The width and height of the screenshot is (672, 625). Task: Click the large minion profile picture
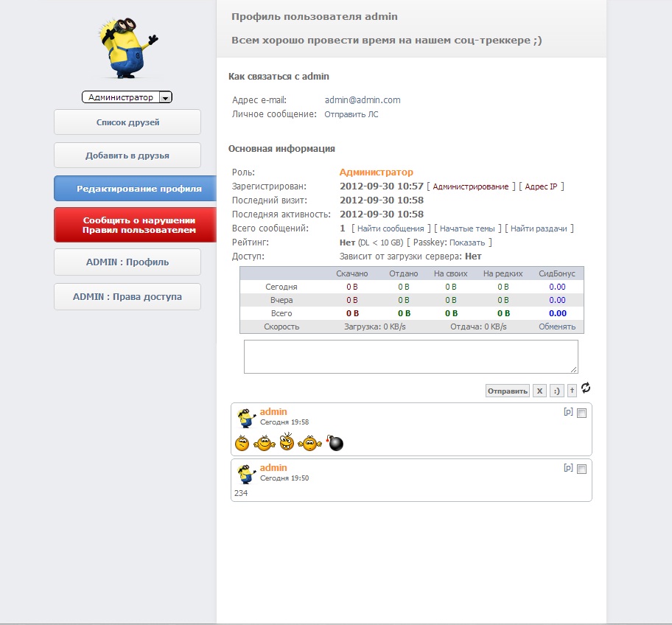pos(127,46)
